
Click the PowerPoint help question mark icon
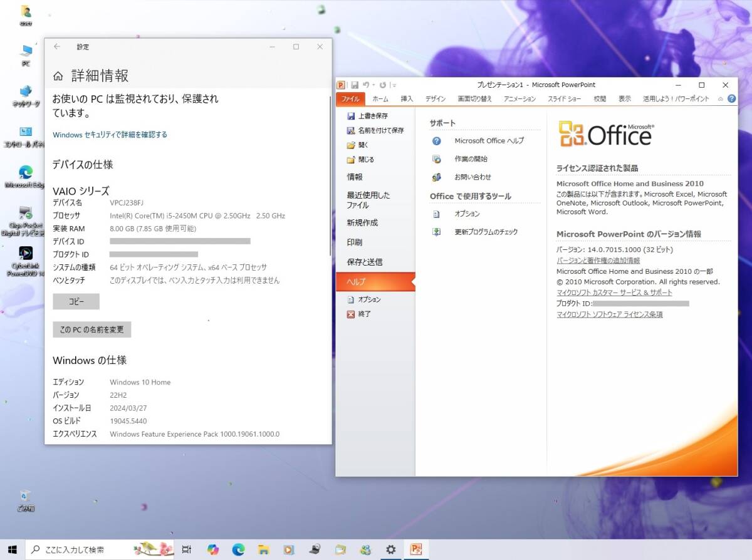click(731, 99)
